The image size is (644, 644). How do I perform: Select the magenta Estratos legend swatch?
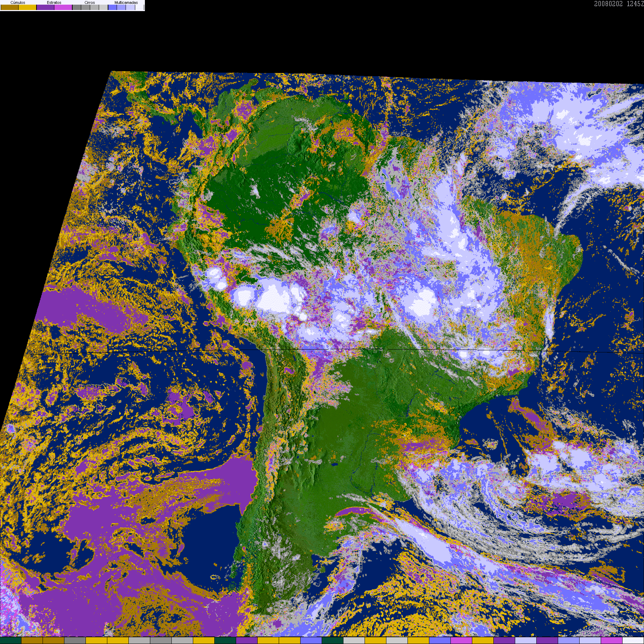pos(63,7)
